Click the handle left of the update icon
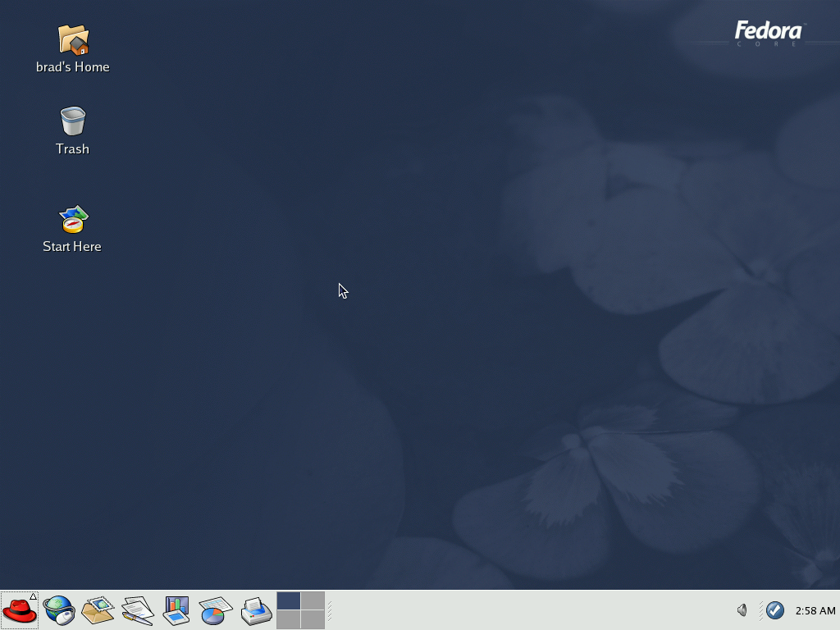Image resolution: width=840 pixels, height=630 pixels. 760,610
